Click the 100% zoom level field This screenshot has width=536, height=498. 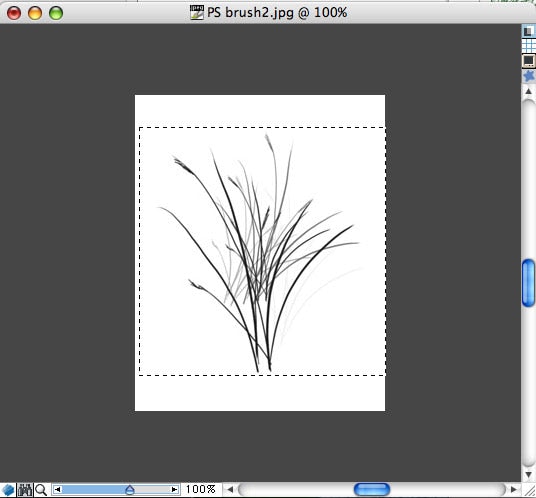[201, 489]
